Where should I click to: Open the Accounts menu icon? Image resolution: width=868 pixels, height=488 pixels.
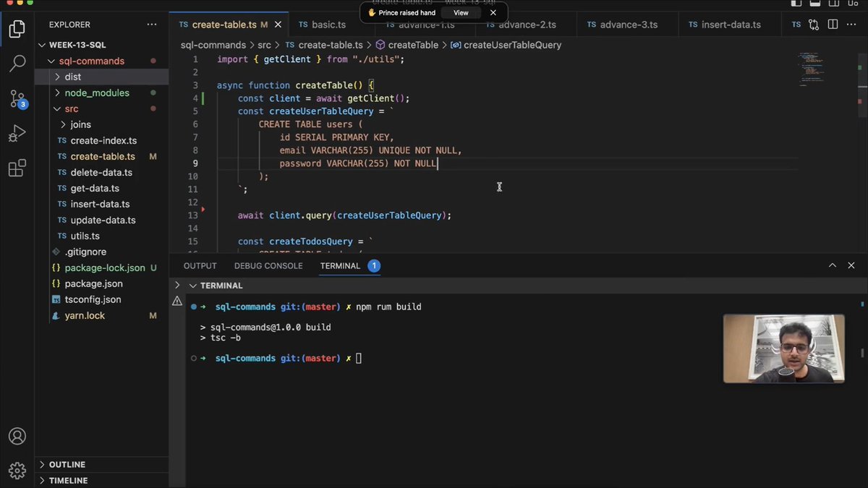(17, 436)
